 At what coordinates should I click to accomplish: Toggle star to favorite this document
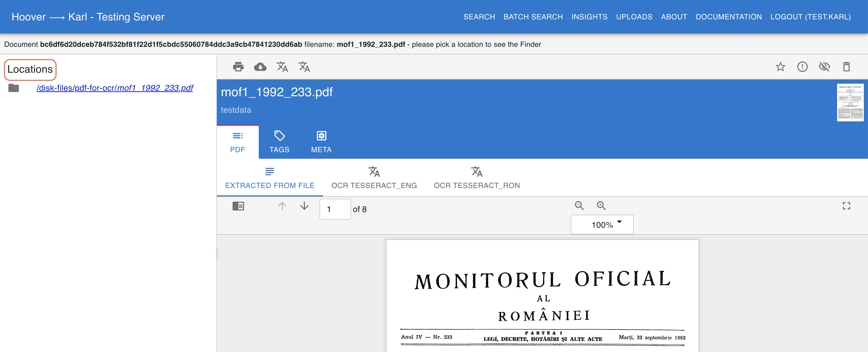(780, 67)
